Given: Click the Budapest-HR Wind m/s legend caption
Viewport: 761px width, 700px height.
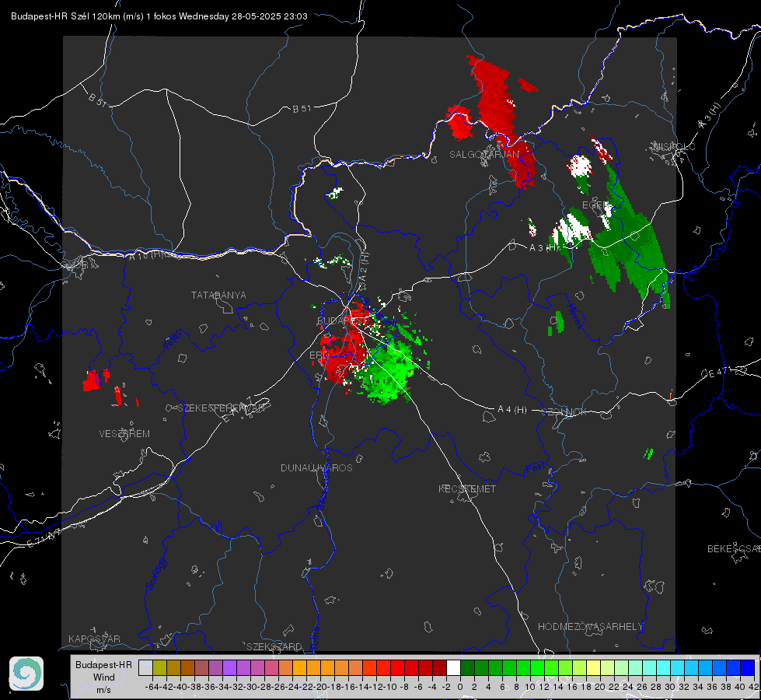Looking at the screenshot, I should click(x=104, y=677).
